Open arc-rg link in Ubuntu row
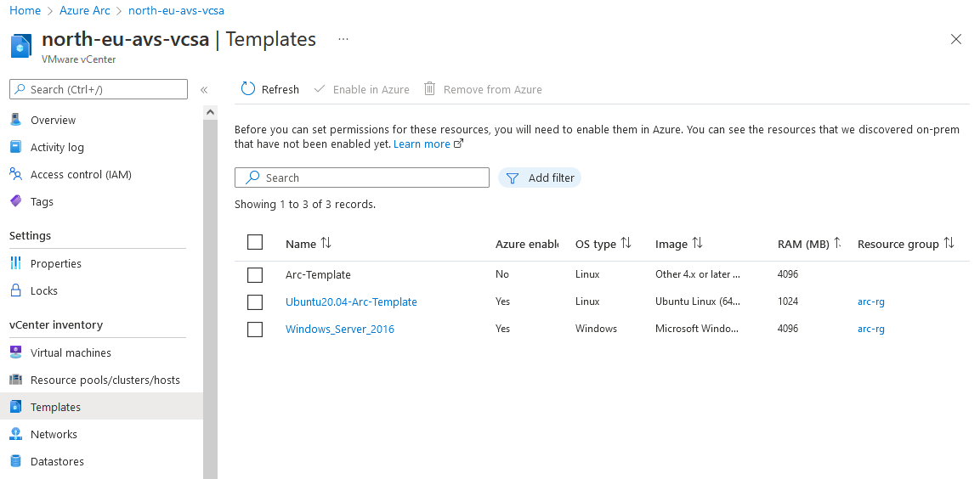This screenshot has height=479, width=980. [x=870, y=301]
